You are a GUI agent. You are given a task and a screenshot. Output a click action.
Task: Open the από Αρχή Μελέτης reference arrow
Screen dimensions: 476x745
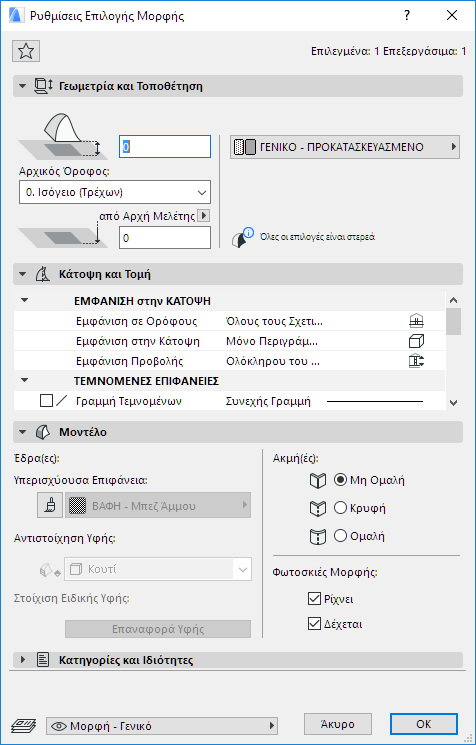pyautogui.click(x=204, y=216)
